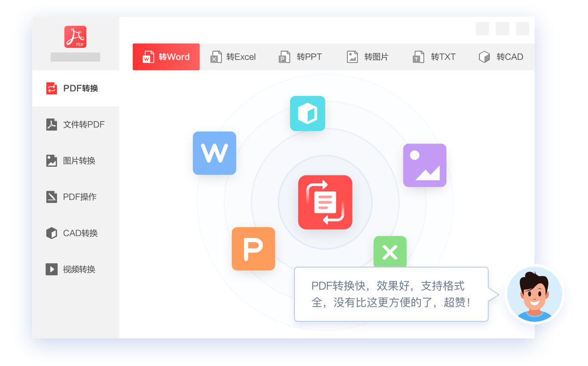588x366 pixels.
Task: Select PDF操作 in the sidebar
Action: click(76, 197)
